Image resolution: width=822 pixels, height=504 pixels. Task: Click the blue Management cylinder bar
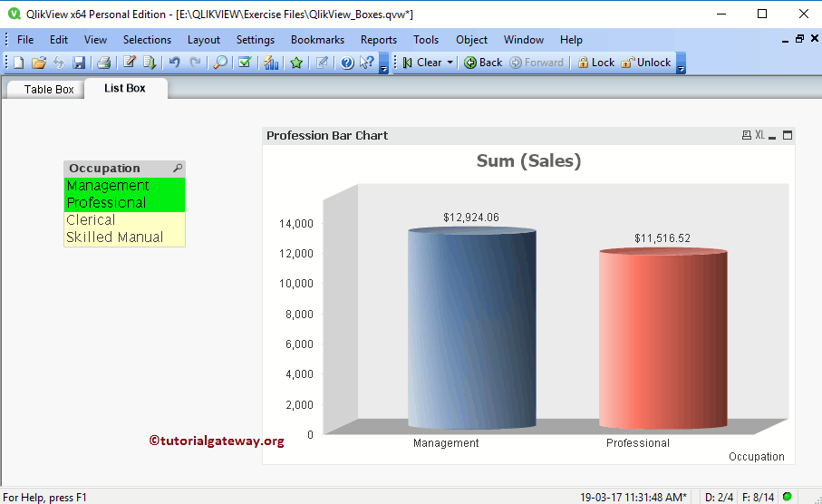click(x=472, y=329)
